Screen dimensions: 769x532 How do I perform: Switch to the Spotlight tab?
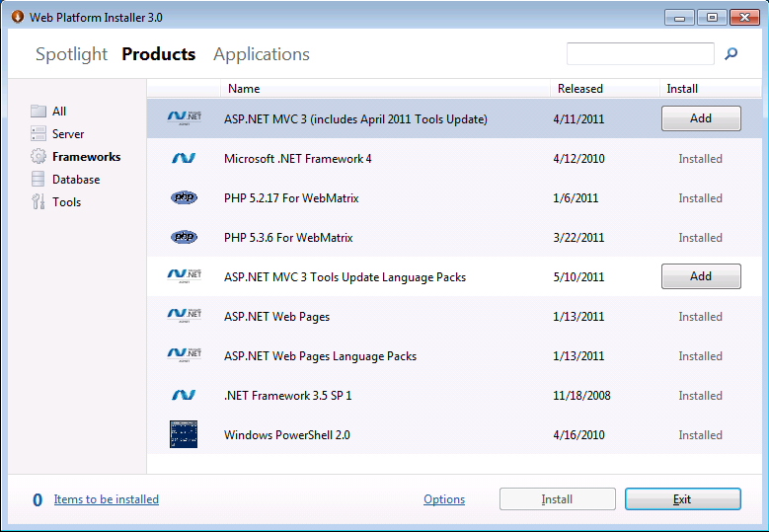coord(72,54)
